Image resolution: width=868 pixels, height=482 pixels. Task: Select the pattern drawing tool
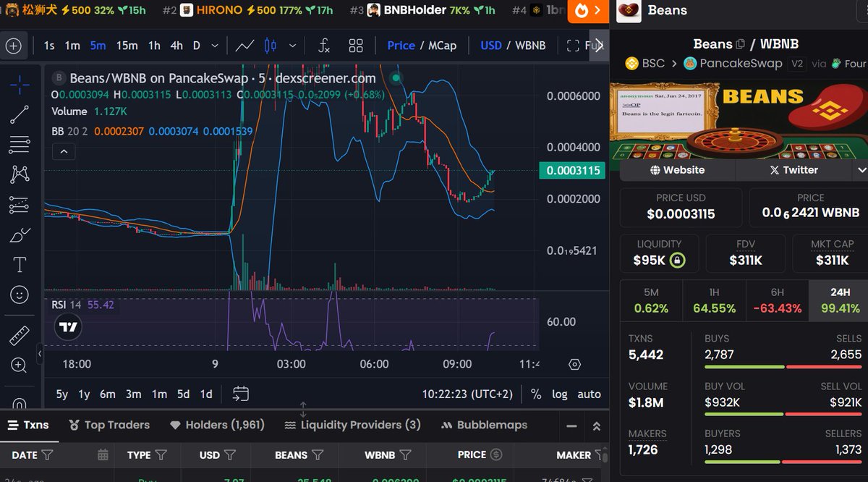pyautogui.click(x=20, y=174)
